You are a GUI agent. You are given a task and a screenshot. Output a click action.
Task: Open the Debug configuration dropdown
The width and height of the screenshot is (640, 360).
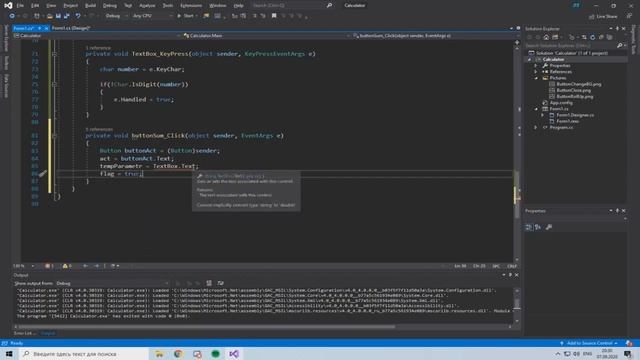tap(116, 16)
